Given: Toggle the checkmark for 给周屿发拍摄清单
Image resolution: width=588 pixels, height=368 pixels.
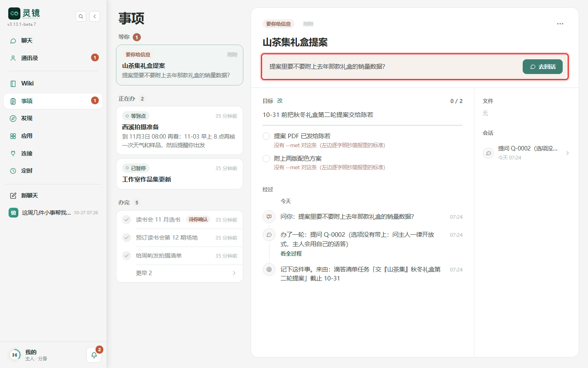Looking at the screenshot, I should [127, 256].
